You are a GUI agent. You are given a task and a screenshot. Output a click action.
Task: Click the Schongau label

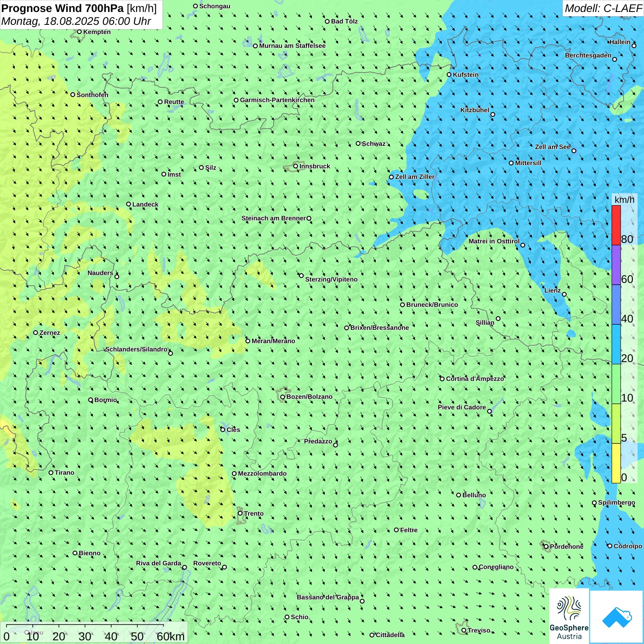coord(215,6)
